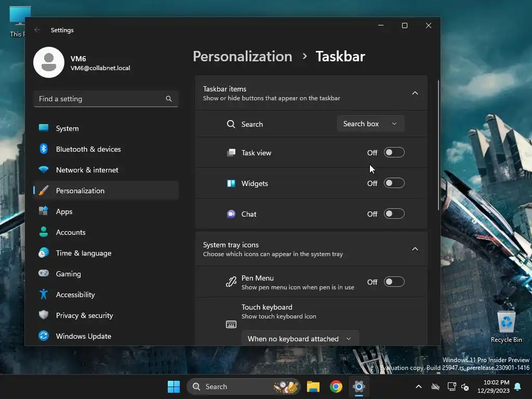The width and height of the screenshot is (532, 399).
Task: Click the Accounts person icon
Action: pos(44,232)
